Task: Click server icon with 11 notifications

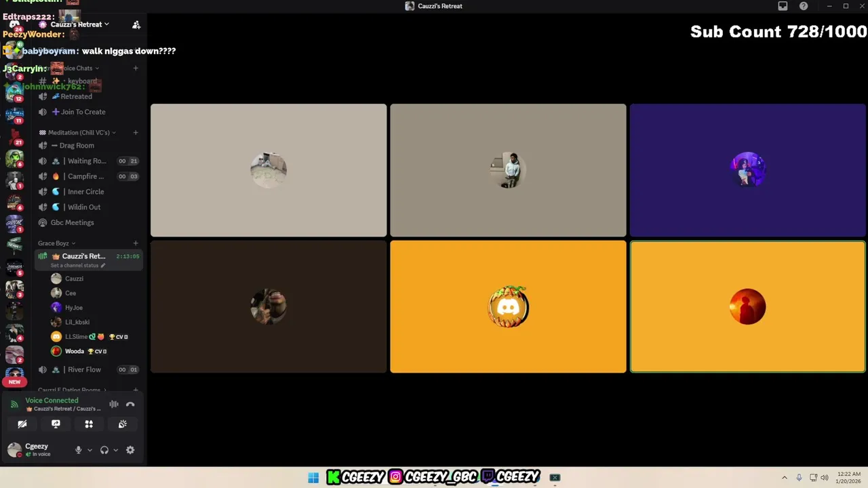Action: [x=14, y=114]
